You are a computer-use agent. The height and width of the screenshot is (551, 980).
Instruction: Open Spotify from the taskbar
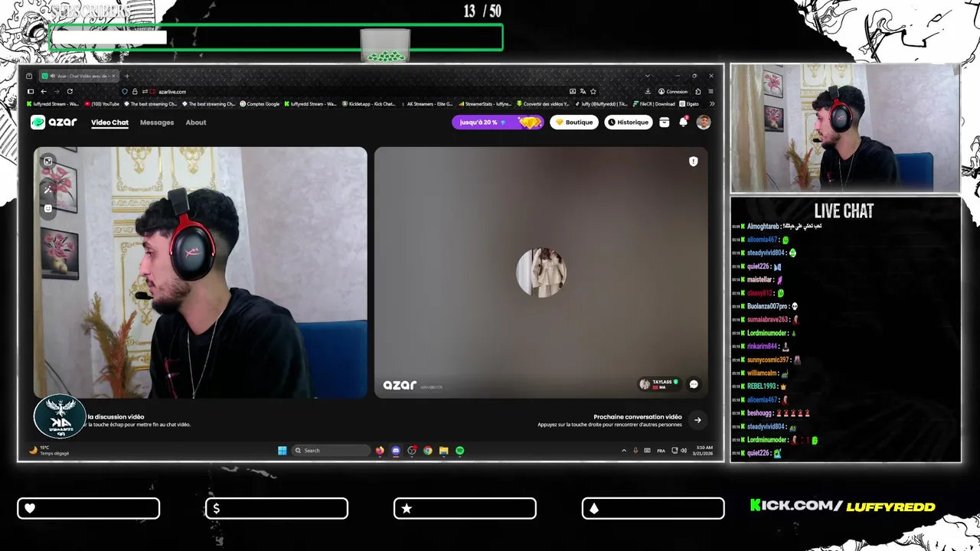459,451
